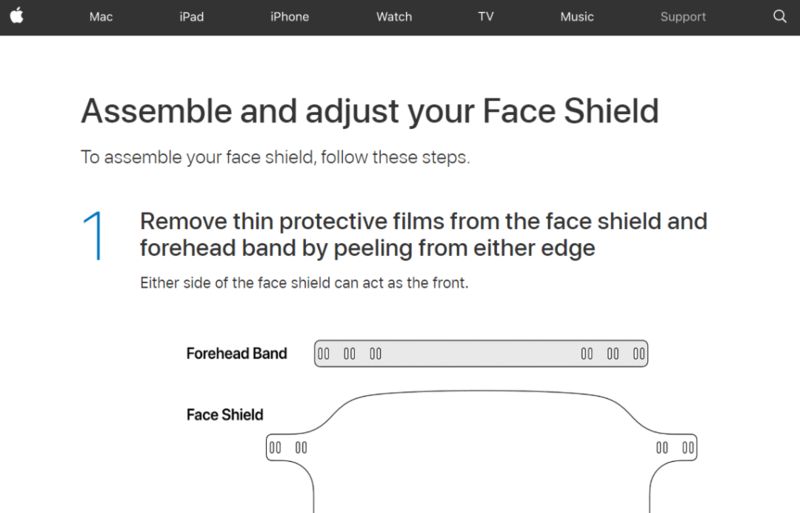The height and width of the screenshot is (513, 800).
Task: Go to the Support page link
Action: [x=683, y=17]
